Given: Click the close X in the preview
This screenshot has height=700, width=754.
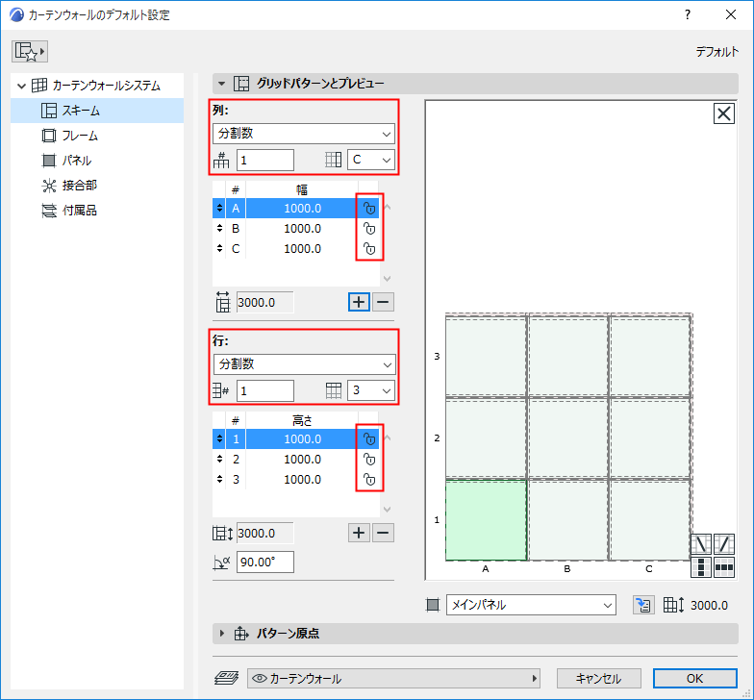Looking at the screenshot, I should coord(723,113).
